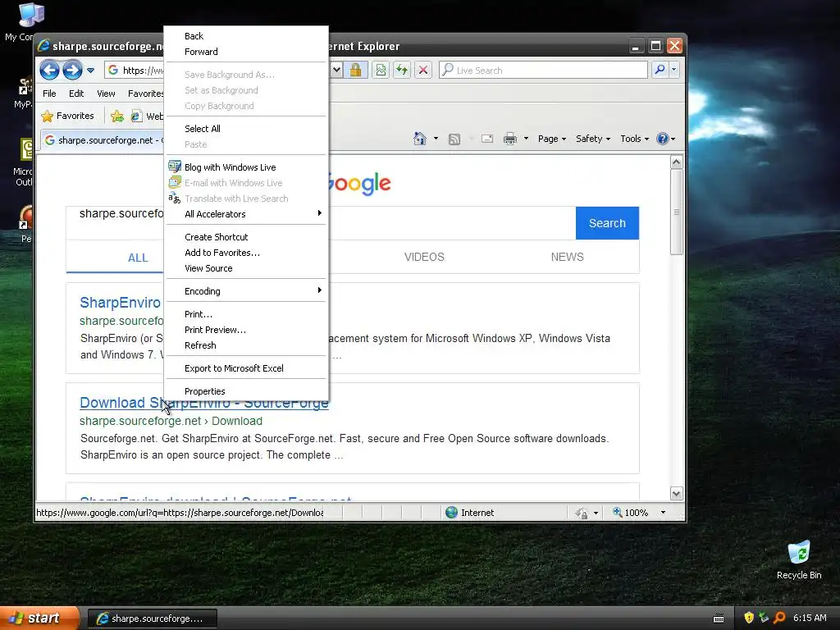Click the Back arrow navigation button
The width and height of the screenshot is (840, 630).
coord(49,71)
